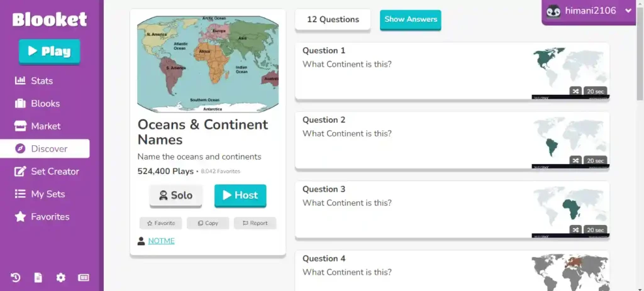Click the document icon in sidebar footer

pos(38,278)
